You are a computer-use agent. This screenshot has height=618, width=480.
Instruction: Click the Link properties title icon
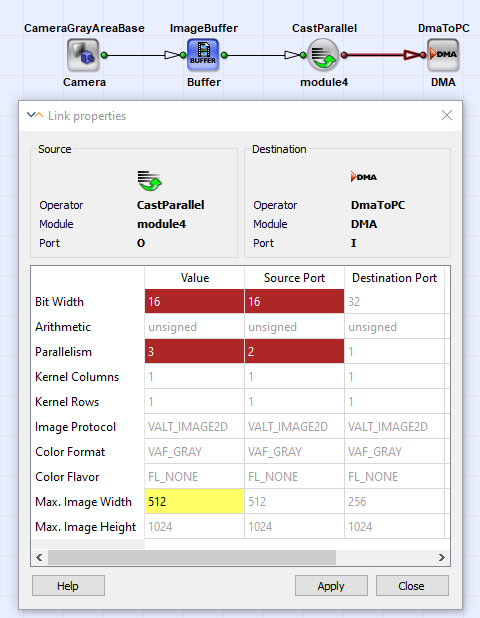(x=35, y=115)
